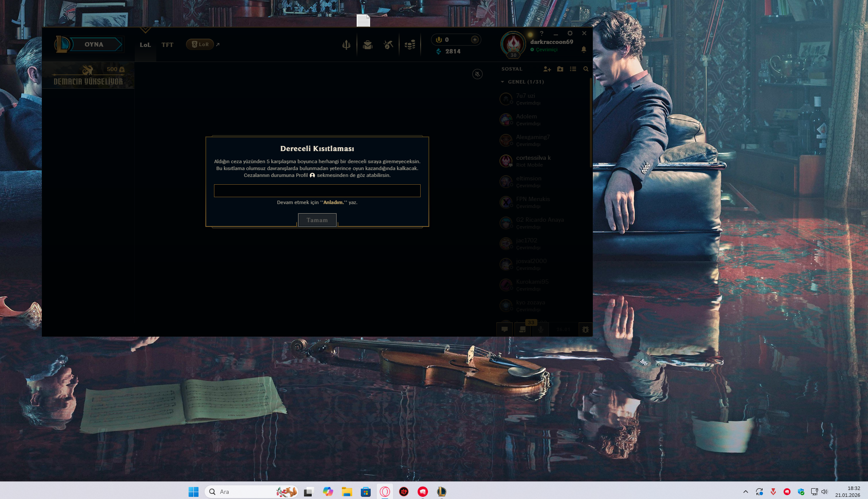Click the new folder icon in Sosyal

(560, 69)
